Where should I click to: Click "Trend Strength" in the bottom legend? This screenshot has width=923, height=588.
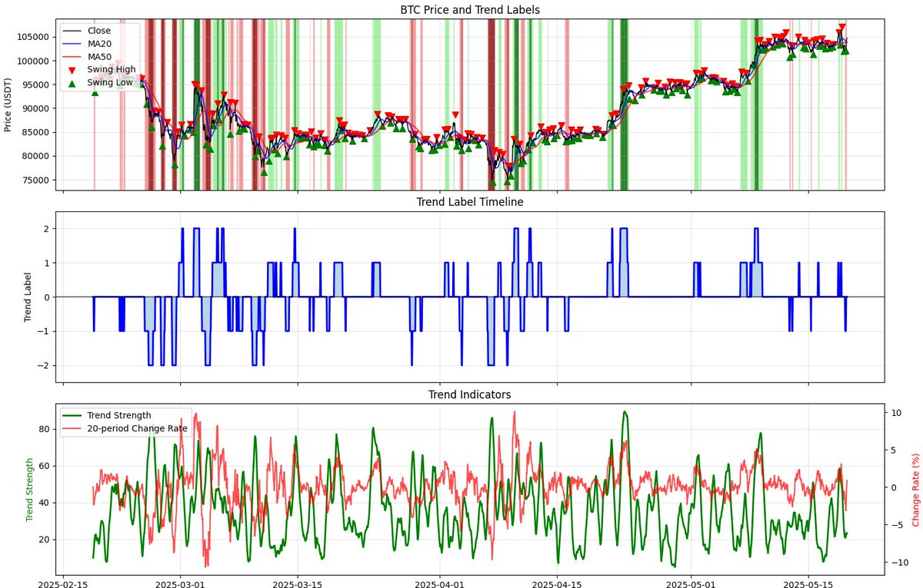(x=119, y=415)
